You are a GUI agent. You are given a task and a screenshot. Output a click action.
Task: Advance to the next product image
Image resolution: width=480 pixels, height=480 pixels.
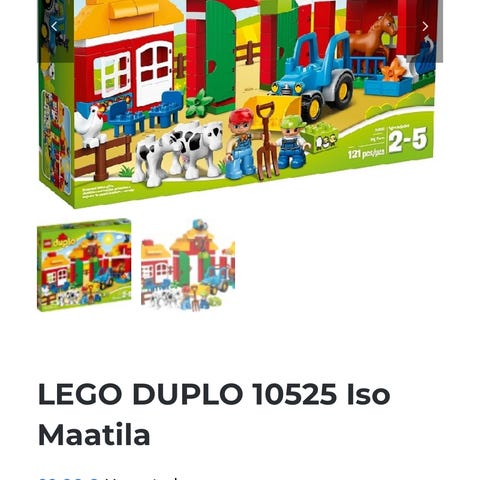(x=425, y=26)
